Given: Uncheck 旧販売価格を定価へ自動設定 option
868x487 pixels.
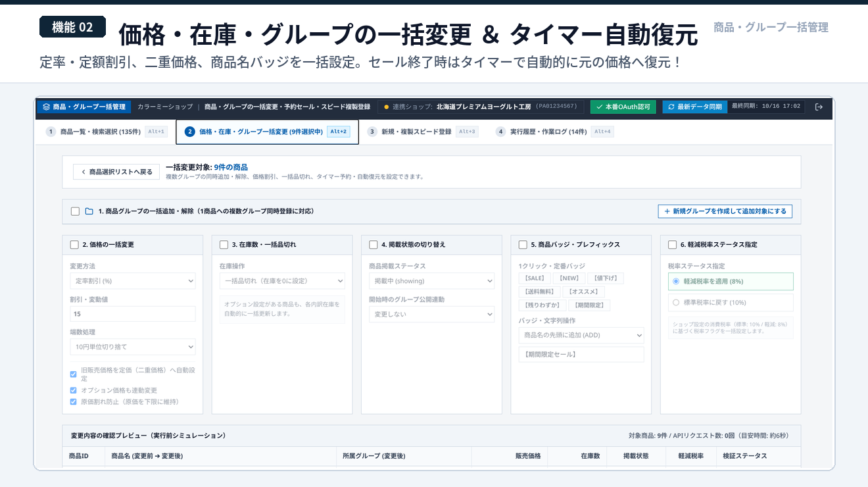Looking at the screenshot, I should 74,374.
